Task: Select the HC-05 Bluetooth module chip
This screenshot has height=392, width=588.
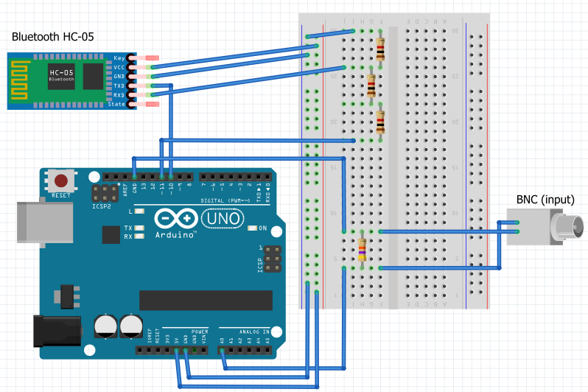Action: [x=61, y=76]
